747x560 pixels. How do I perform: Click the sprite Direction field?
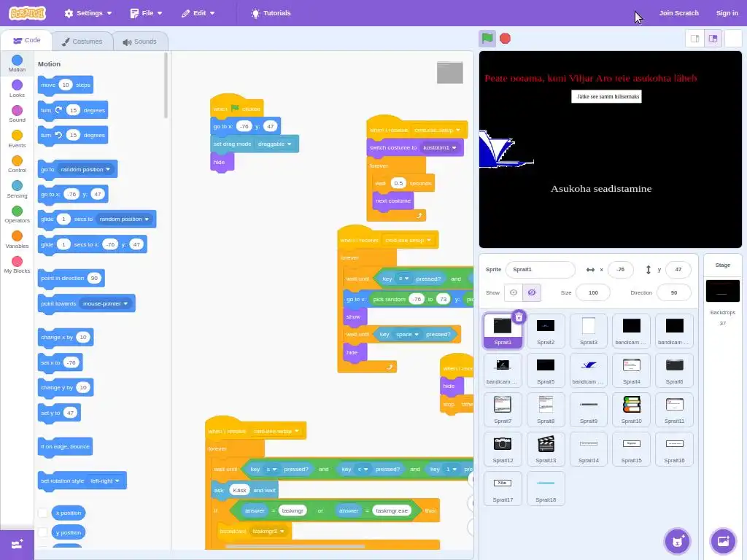[673, 292]
